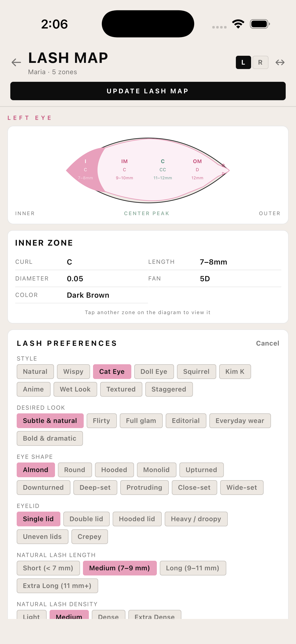Select the Hooded eye shape chip

114,470
